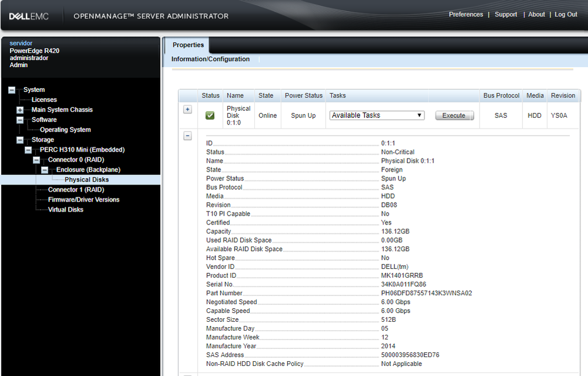The height and width of the screenshot is (376, 588).
Task: Select Enclosure (Backplane) tree item
Action: coord(88,170)
